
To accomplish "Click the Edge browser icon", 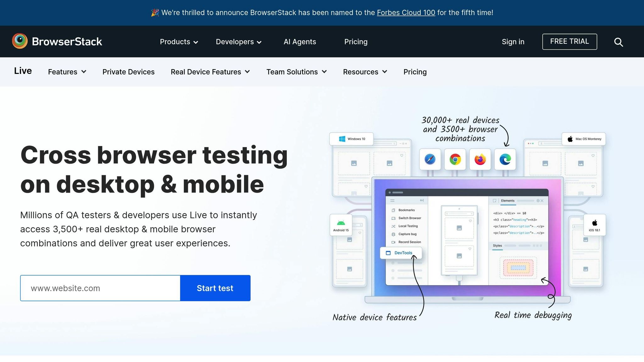I will coord(505,159).
